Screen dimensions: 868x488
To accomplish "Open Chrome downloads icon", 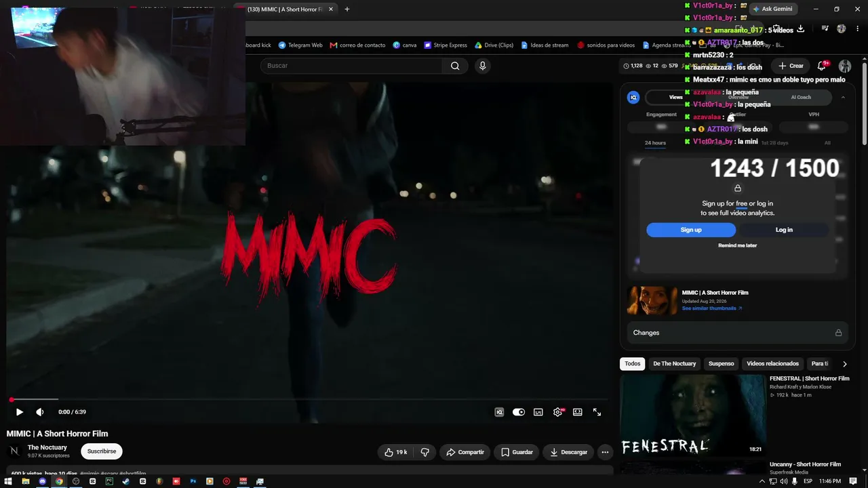I will [801, 28].
